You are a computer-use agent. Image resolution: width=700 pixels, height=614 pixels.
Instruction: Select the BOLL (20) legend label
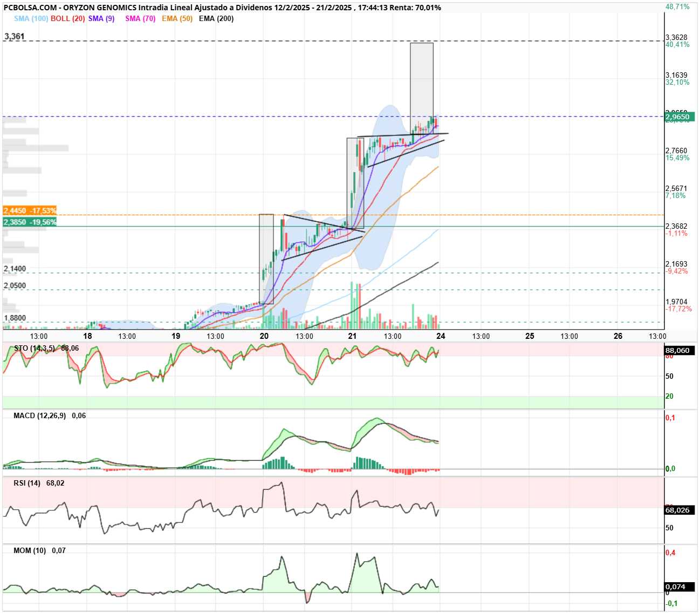(68, 18)
